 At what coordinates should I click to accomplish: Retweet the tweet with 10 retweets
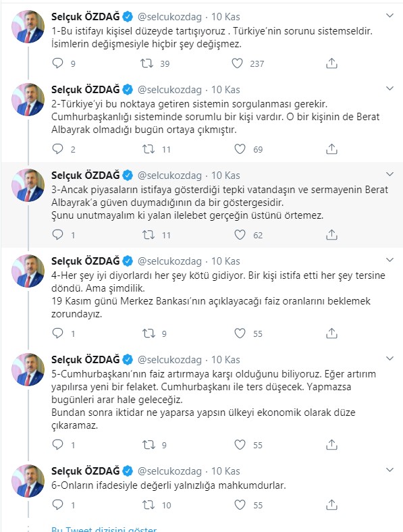coord(149,505)
